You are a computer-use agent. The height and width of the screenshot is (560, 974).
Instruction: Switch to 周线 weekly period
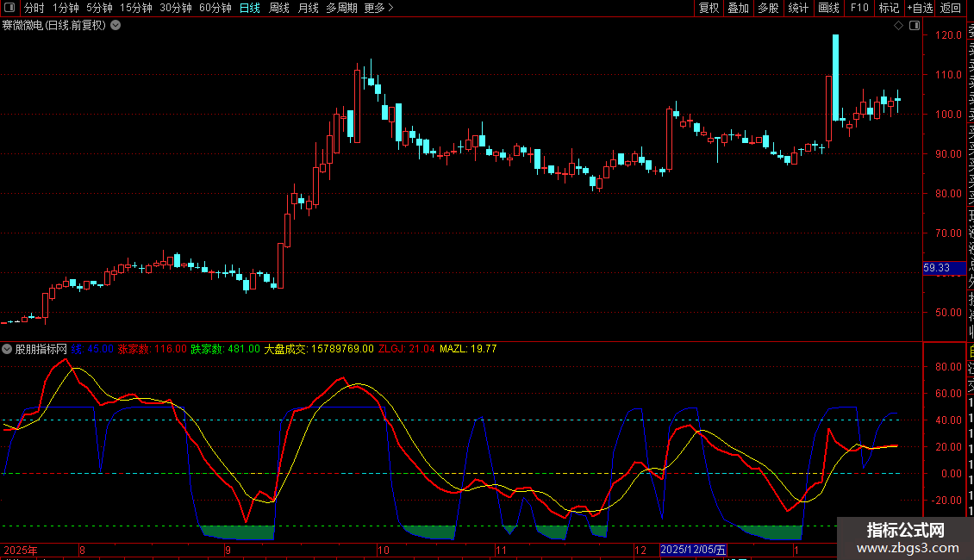[279, 8]
